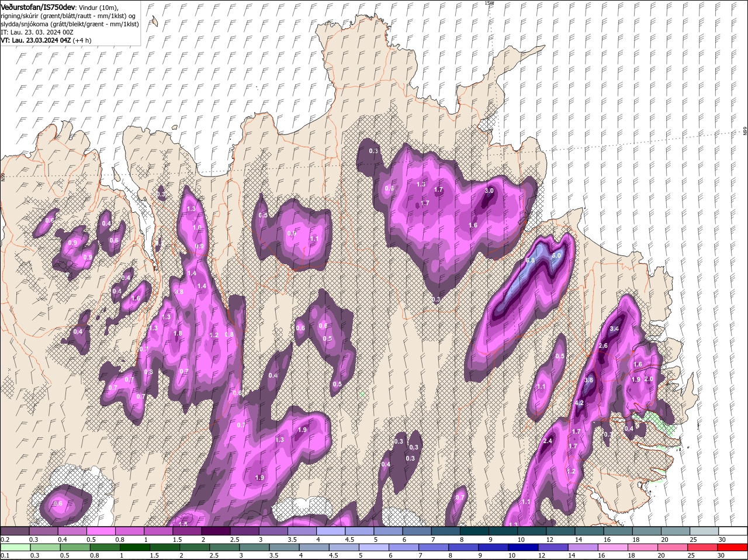Select the 3.8 value label on the map

(x=588, y=380)
